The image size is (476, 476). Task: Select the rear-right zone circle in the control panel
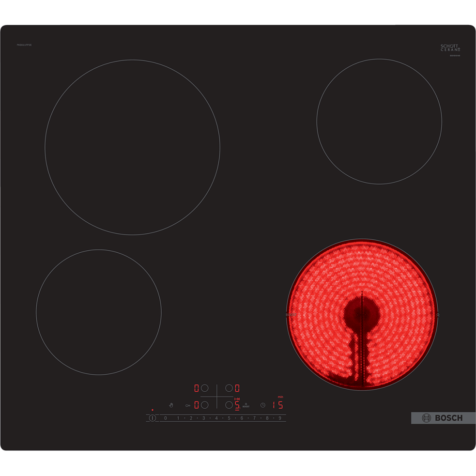tap(229, 388)
